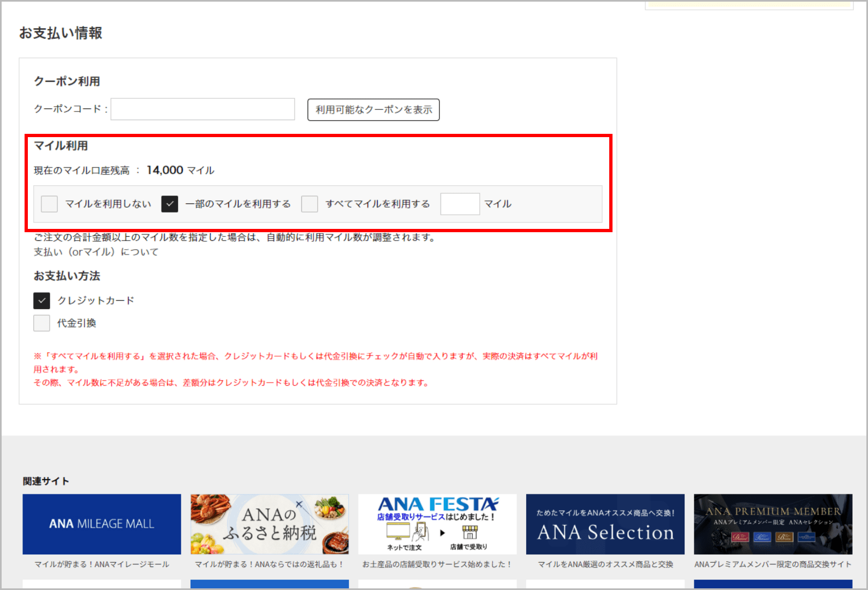Open the ANA PREMIUM MEMBER banner

point(772,524)
